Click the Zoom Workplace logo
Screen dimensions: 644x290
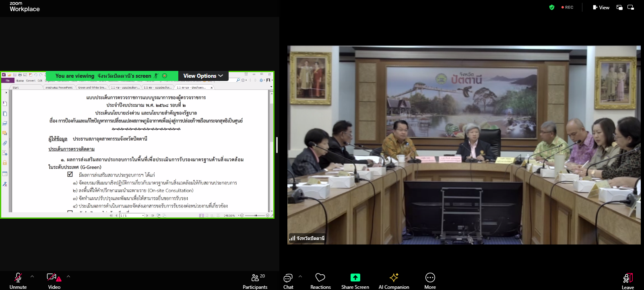(25, 6)
